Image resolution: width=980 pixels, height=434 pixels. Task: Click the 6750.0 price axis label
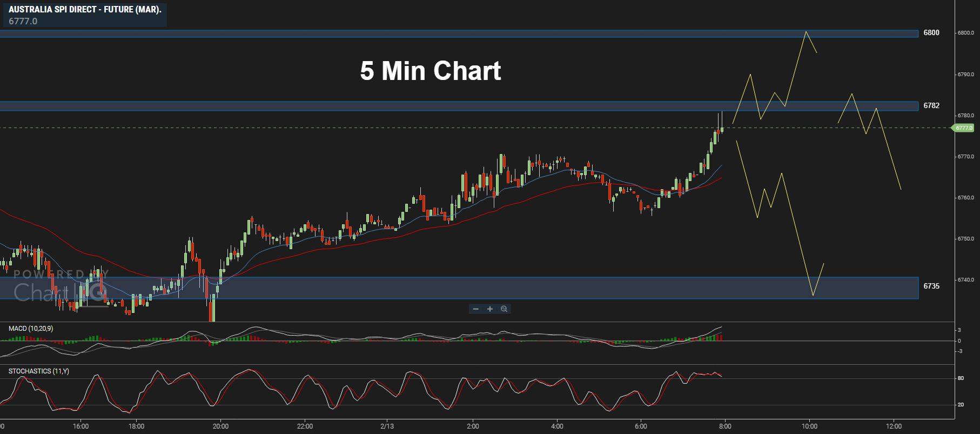click(x=966, y=239)
